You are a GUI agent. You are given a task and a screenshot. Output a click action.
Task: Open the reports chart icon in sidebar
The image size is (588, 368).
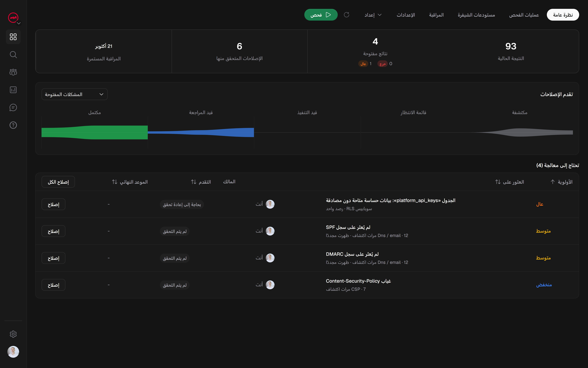(13, 90)
